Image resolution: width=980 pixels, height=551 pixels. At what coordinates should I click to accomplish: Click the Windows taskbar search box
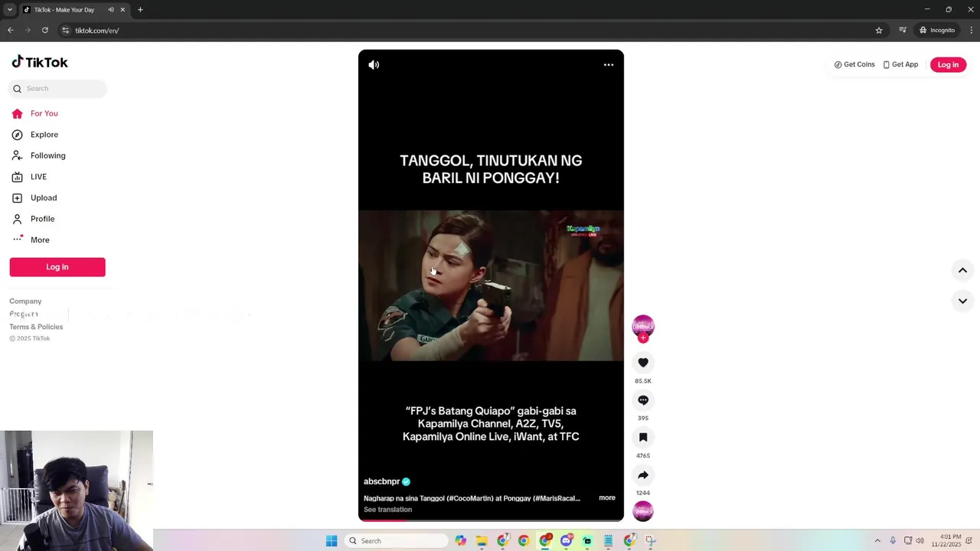(x=396, y=541)
